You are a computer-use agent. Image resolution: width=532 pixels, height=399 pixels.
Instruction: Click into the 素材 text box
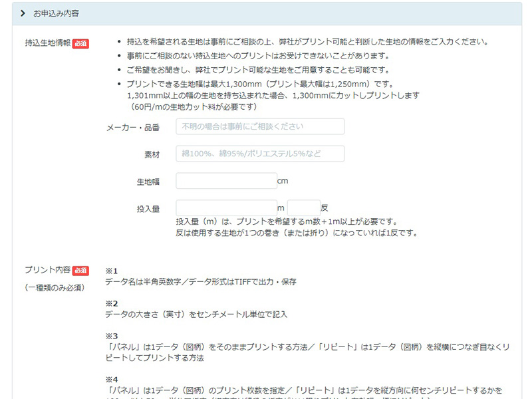(x=260, y=154)
